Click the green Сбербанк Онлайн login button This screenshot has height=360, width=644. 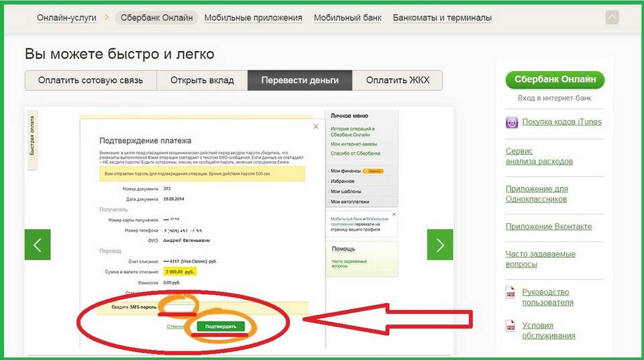pyautogui.click(x=555, y=79)
